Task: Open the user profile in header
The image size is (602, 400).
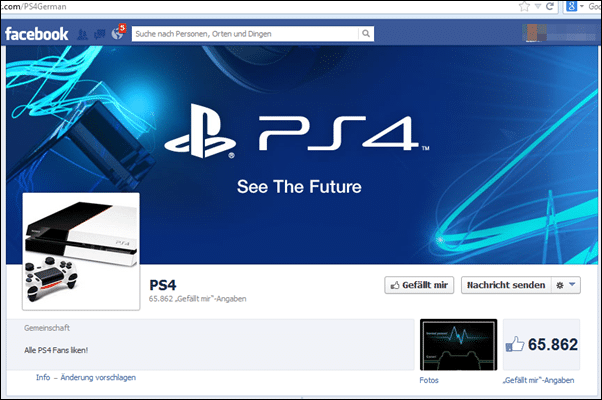Action: pos(559,33)
